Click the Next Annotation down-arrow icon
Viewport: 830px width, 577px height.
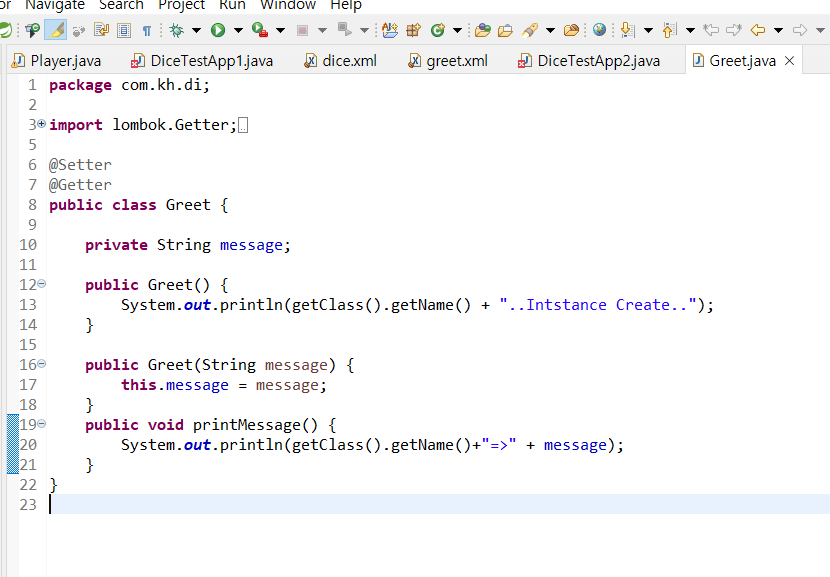point(627,30)
